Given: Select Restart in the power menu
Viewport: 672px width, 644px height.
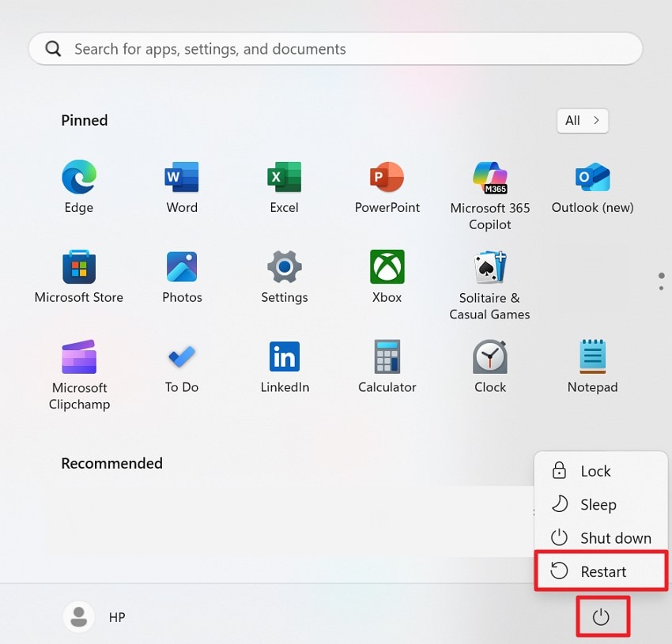Looking at the screenshot, I should point(600,571).
